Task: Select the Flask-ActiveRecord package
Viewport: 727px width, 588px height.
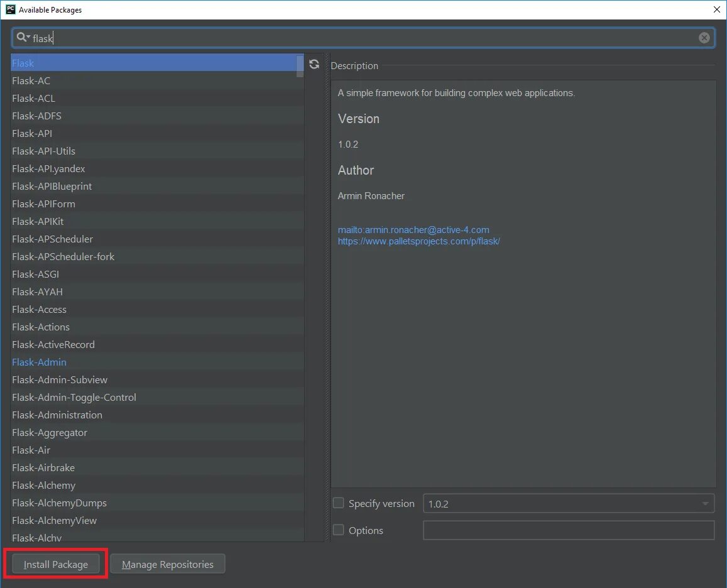Action: (156, 345)
